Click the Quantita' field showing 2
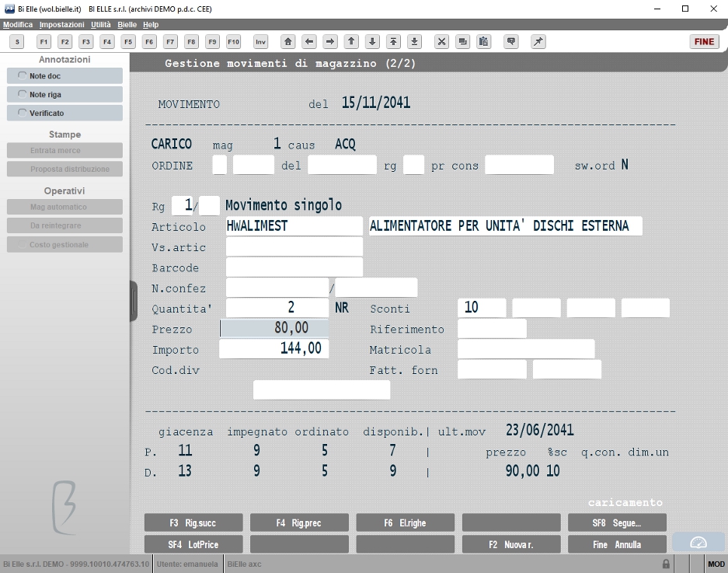The height and width of the screenshot is (573, 728). click(x=277, y=308)
